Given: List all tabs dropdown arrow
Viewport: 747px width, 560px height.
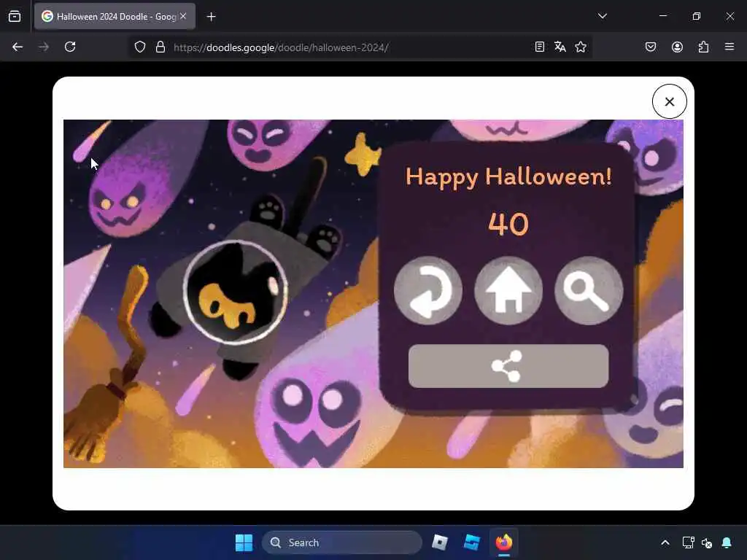Looking at the screenshot, I should point(602,16).
